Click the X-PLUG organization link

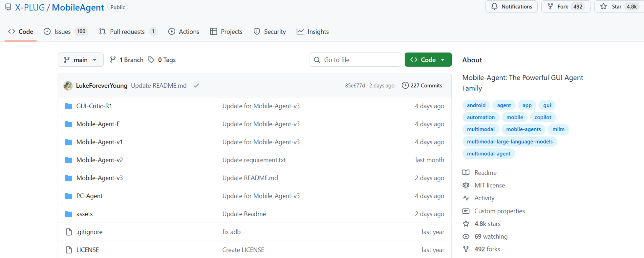(30, 8)
